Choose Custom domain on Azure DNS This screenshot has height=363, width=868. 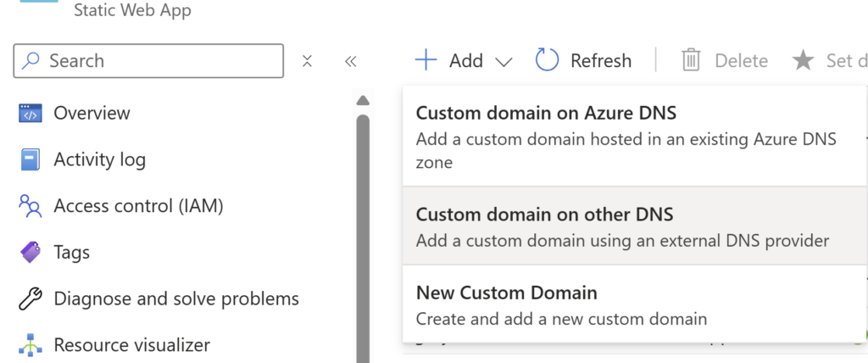634,136
